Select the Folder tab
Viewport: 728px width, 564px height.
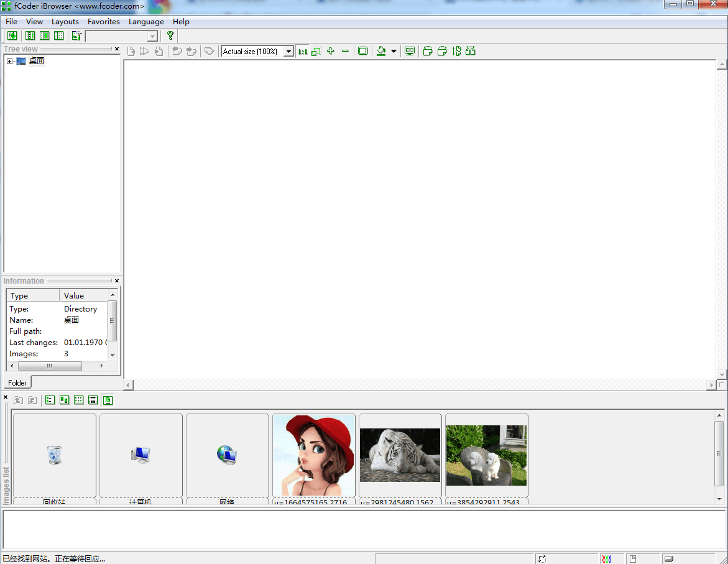pos(17,382)
